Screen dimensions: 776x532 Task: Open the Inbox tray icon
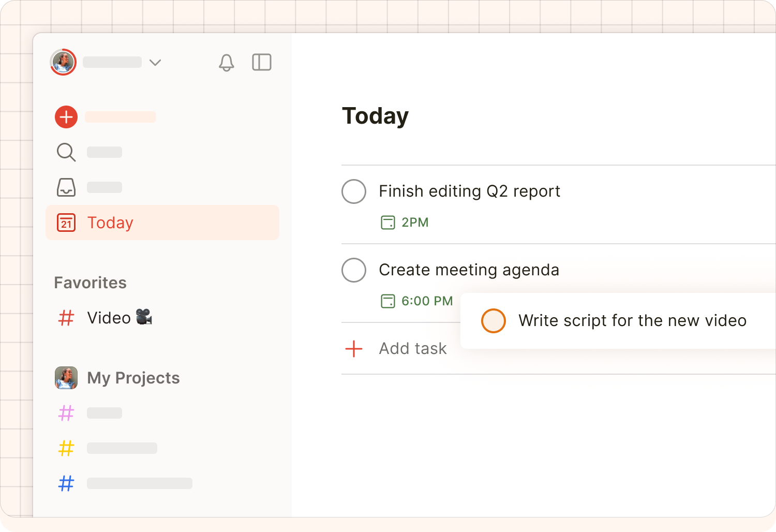point(66,187)
